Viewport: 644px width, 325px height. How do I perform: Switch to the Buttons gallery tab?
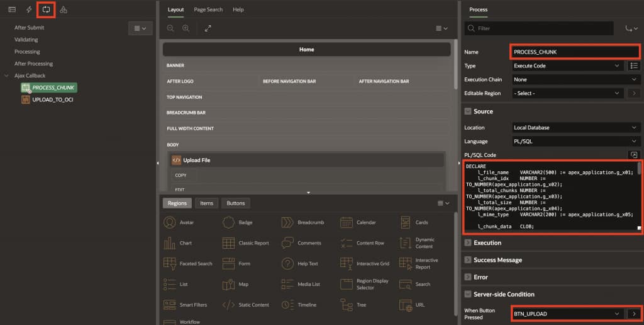[x=236, y=203]
